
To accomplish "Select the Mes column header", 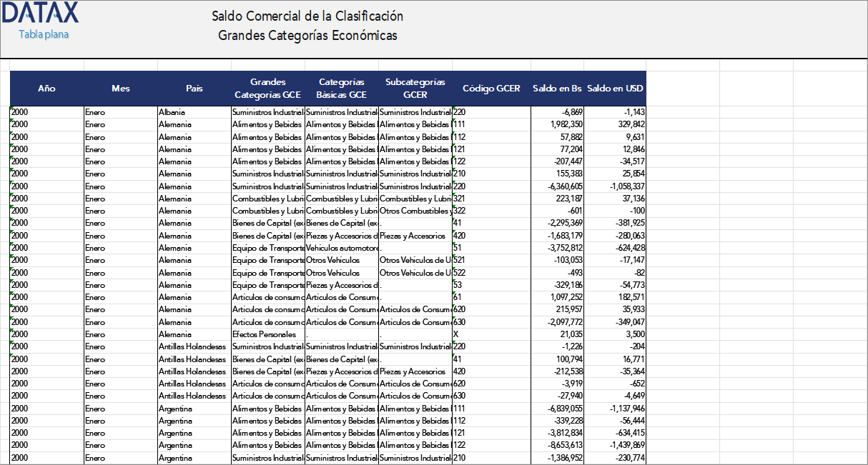I will click(x=120, y=89).
